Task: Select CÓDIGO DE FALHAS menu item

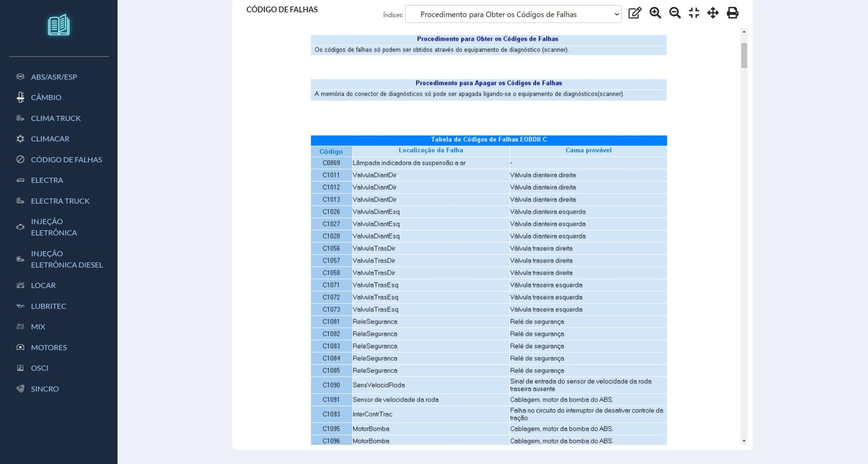Action: 66,159
